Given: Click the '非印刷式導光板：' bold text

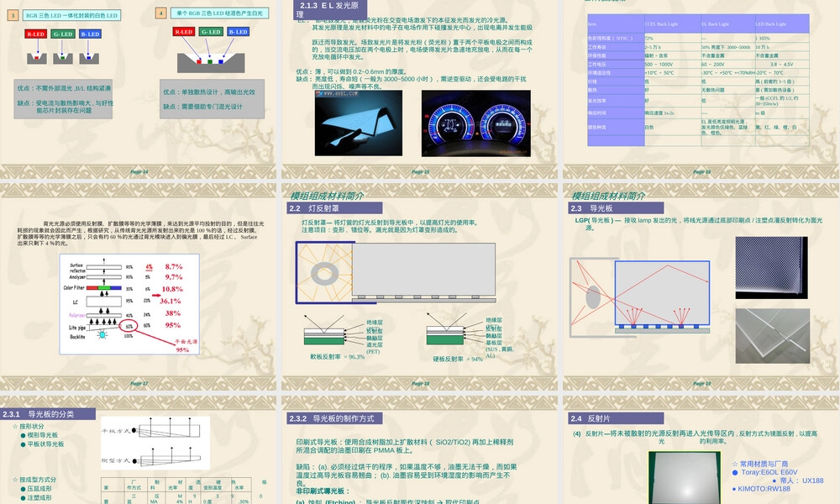Looking at the screenshot, I should click(323, 491).
